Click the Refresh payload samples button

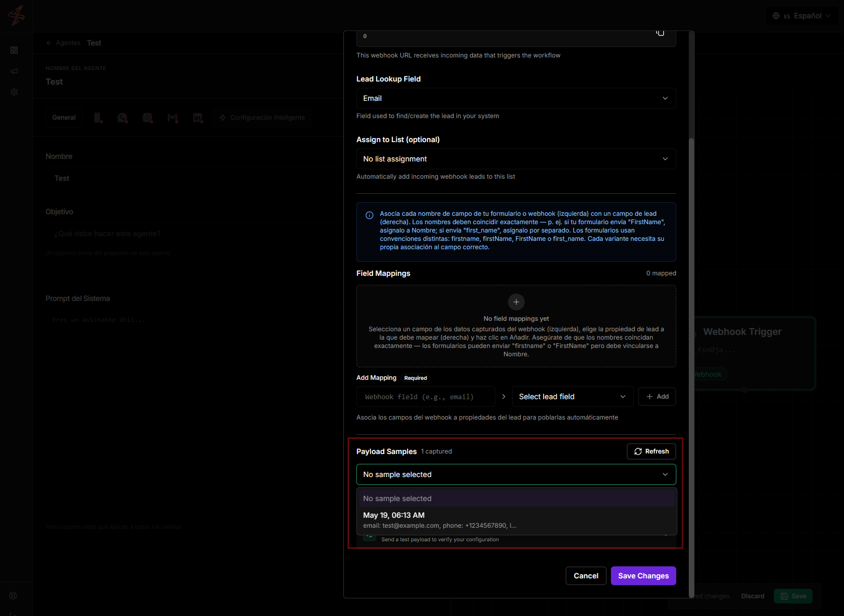click(x=651, y=451)
